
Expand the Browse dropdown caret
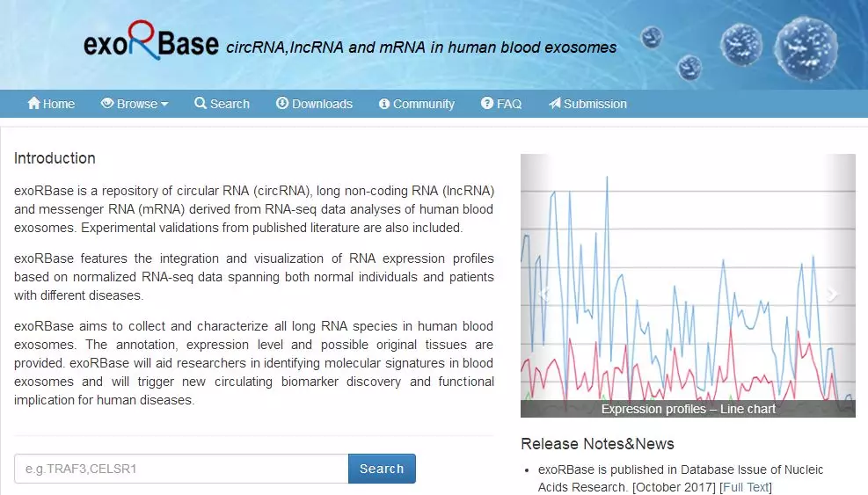164,104
